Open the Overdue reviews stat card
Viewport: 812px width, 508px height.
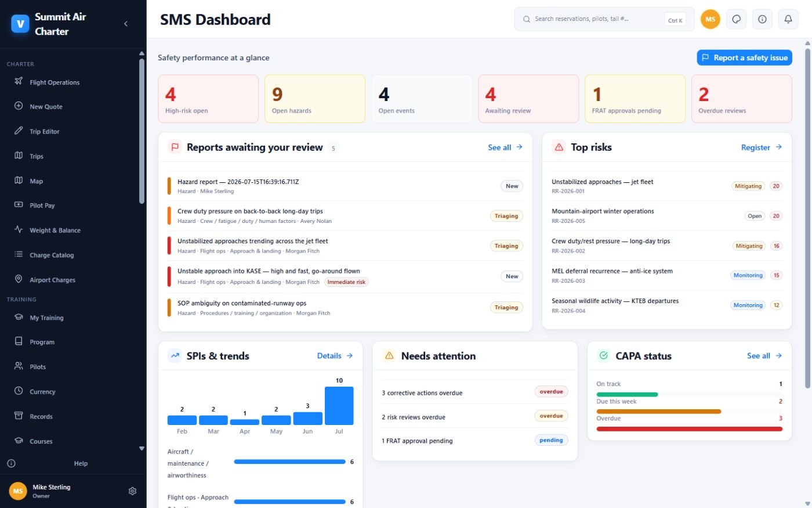(741, 99)
